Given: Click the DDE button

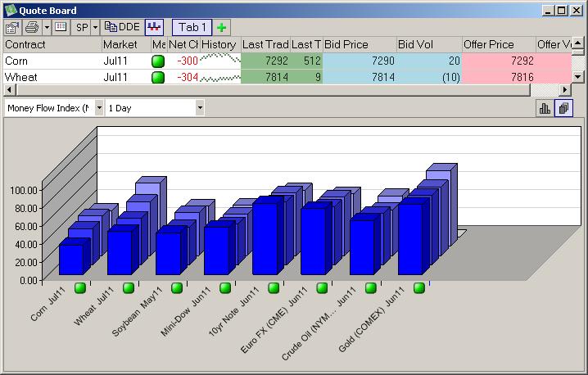Looking at the screenshot, I should click(x=122, y=27).
